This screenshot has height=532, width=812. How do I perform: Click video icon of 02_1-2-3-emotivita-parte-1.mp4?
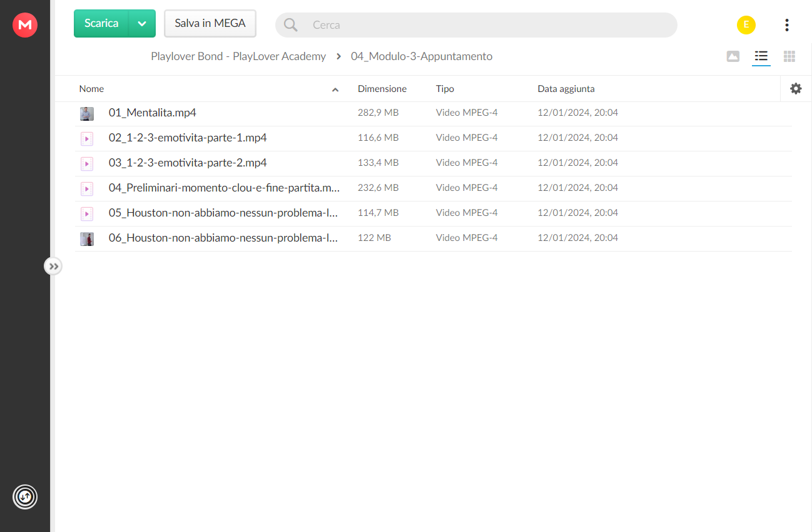click(x=87, y=139)
